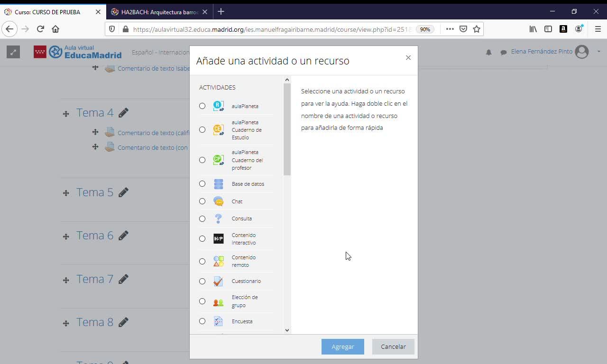Image resolution: width=607 pixels, height=364 pixels.
Task: Select aulaPlaneta Cuaderno del profesor radio button
Action: pyautogui.click(x=202, y=160)
